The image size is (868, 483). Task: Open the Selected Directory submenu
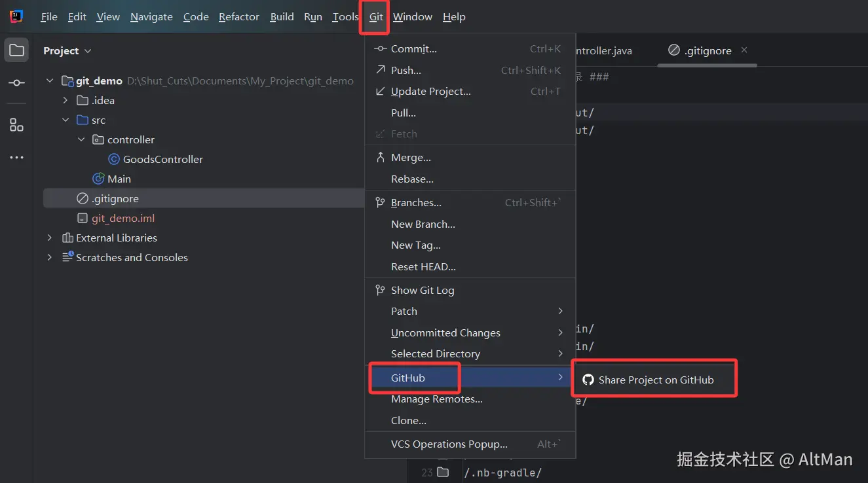click(x=470, y=353)
